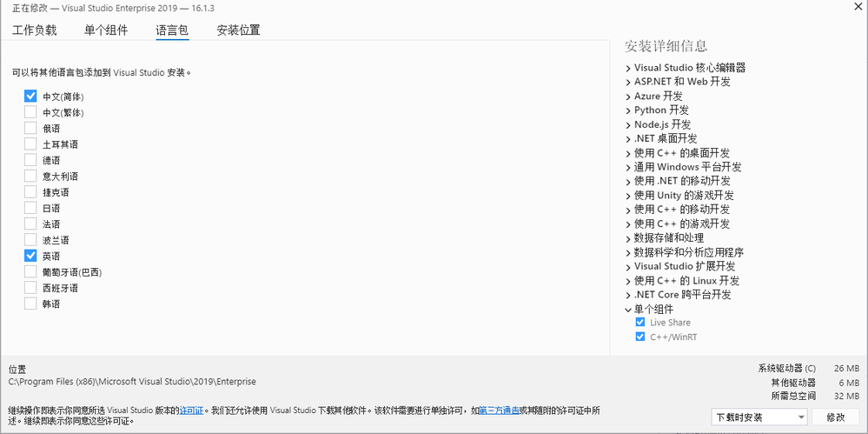Expand the .NET 桌面开发 node
This screenshot has width=868, height=434.
tap(628, 140)
